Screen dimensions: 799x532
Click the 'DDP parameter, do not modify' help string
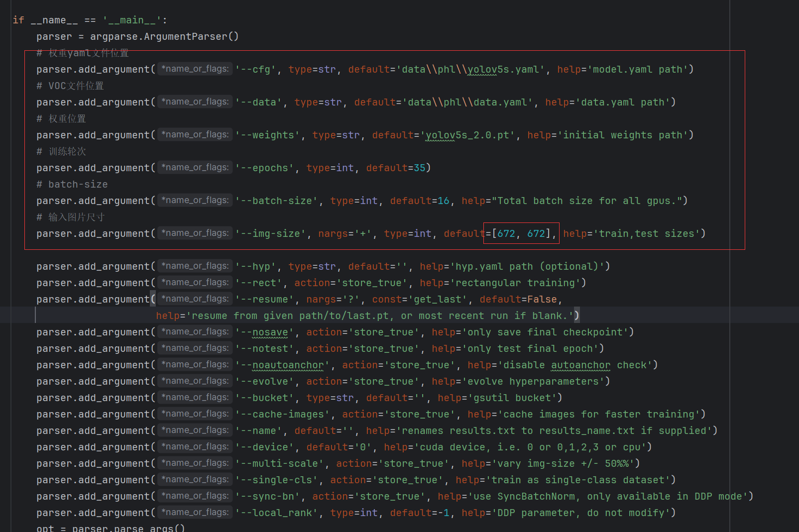(581, 513)
